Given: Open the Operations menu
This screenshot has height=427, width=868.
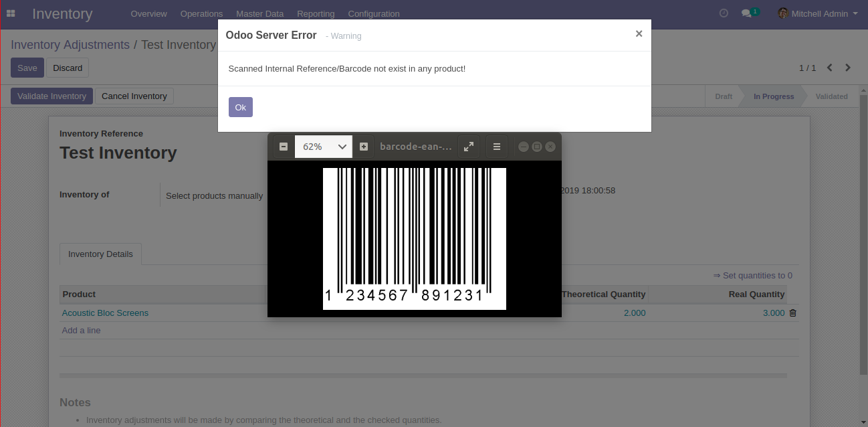Looking at the screenshot, I should [201, 13].
